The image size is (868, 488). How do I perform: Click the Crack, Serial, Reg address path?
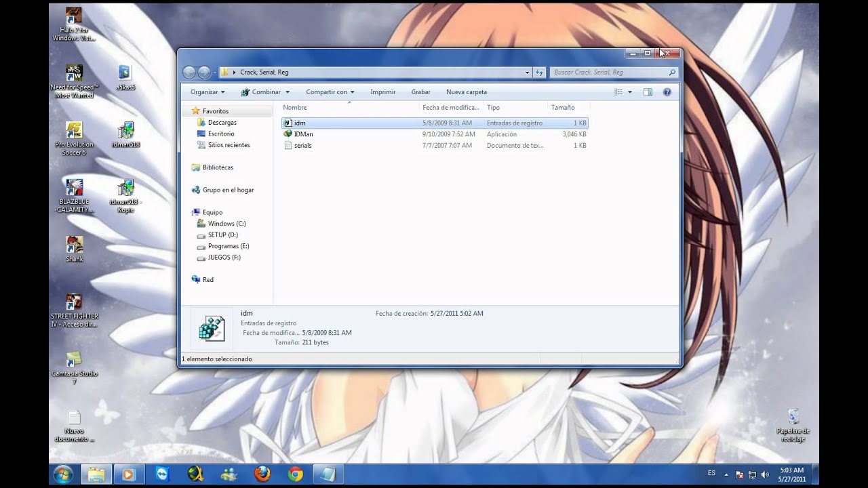[x=264, y=72]
